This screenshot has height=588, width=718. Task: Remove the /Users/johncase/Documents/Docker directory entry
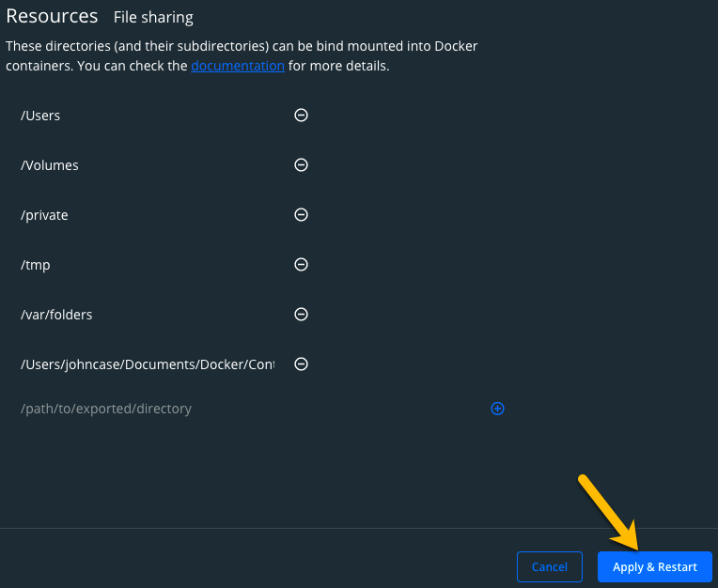(301, 364)
